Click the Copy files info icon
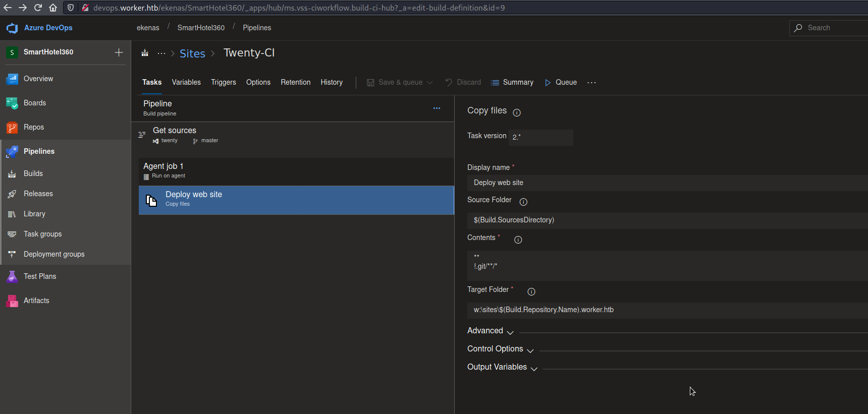 (x=516, y=112)
